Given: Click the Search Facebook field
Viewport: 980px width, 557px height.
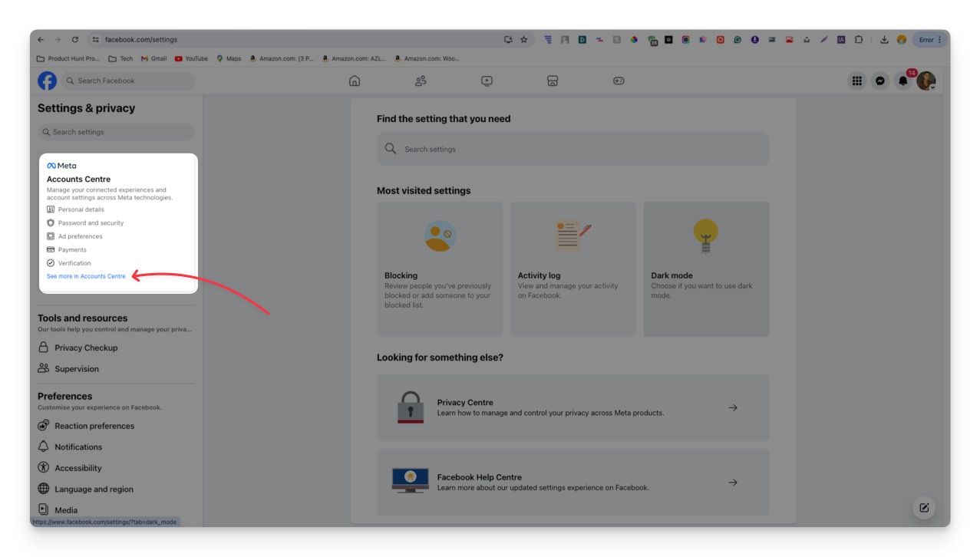Looking at the screenshot, I should tap(127, 81).
